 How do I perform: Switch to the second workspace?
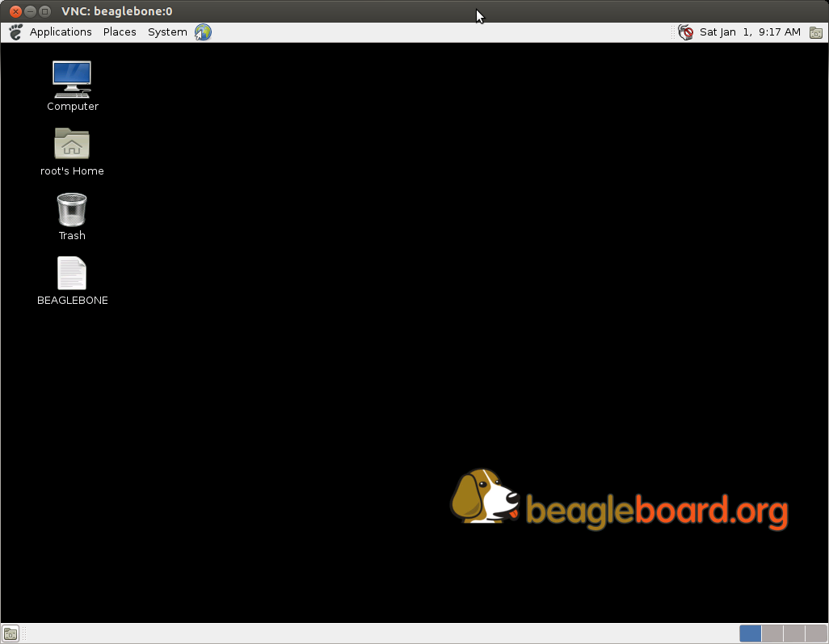click(x=772, y=633)
